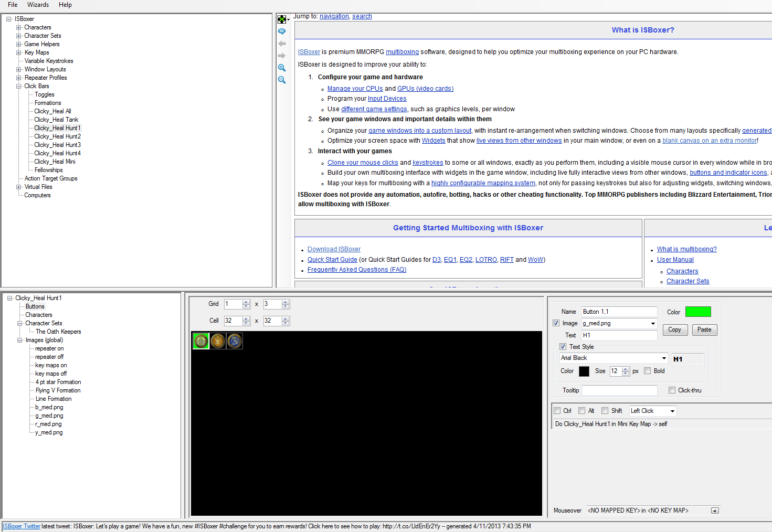Screen dimensions: 772x532
Task: Open the Left Click mouse button dropdown
Action: tap(672, 411)
